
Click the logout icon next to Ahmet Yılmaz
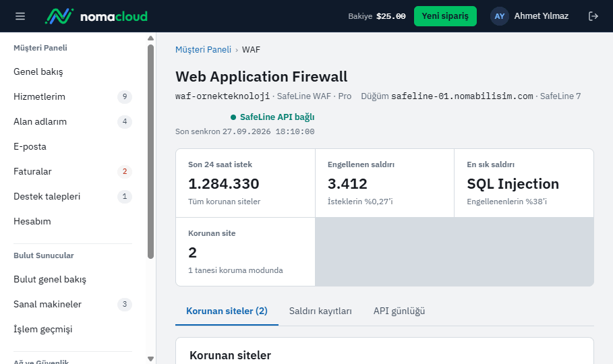click(593, 16)
